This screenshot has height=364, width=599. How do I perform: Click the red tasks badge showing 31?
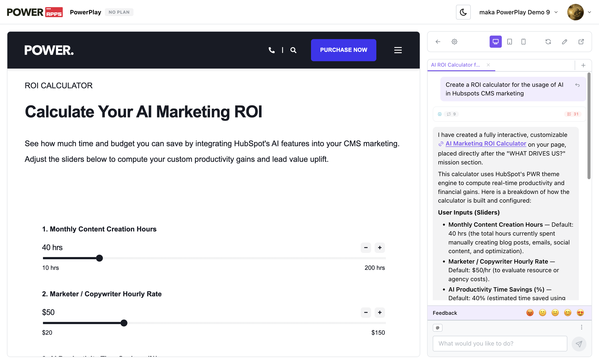pos(573,114)
